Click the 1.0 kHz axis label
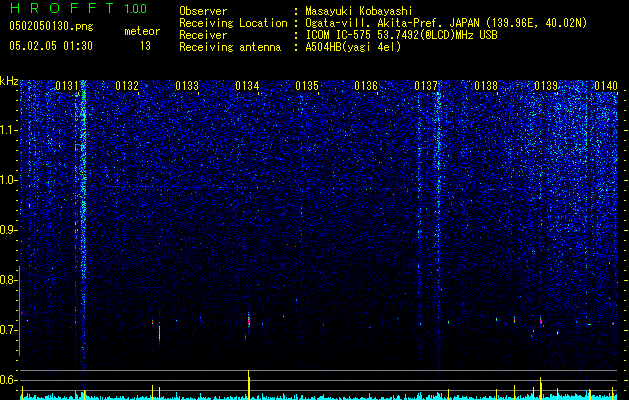Viewport: 629px width, 400px height. 7,180
